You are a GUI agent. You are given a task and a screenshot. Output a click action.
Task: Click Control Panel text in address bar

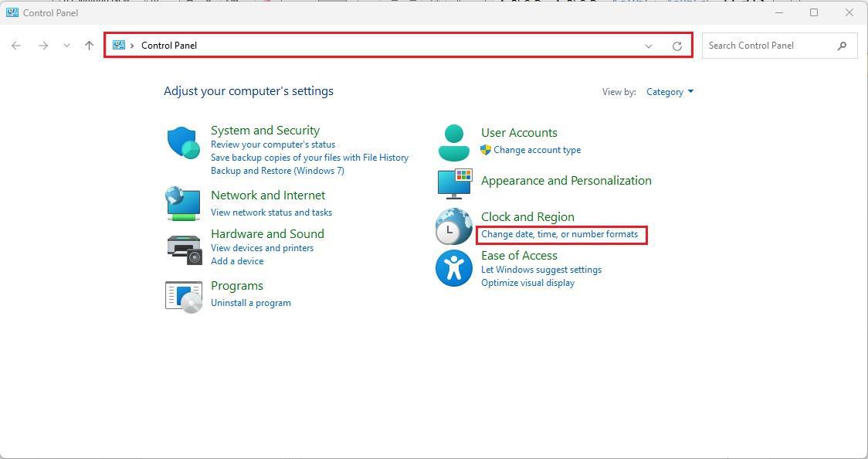coord(169,46)
